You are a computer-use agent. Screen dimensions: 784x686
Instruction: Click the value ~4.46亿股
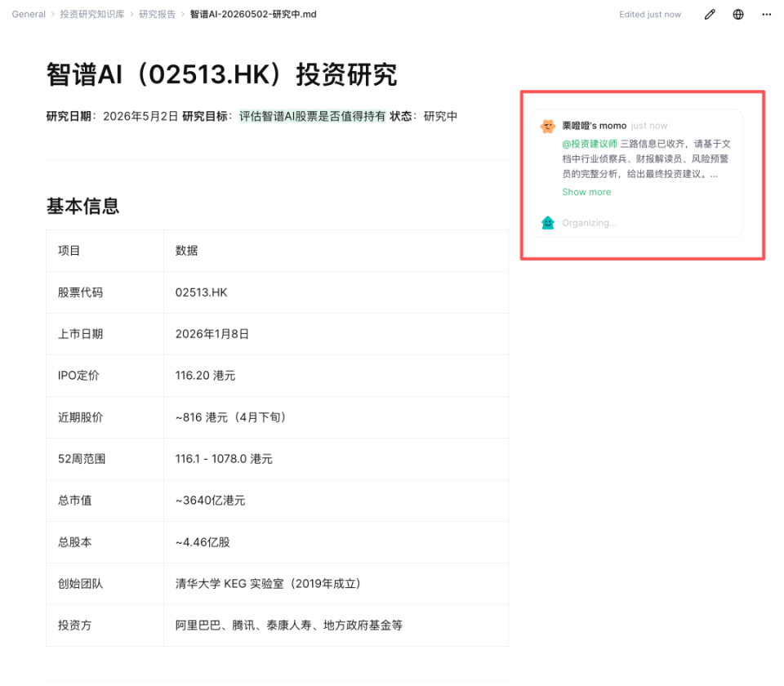[x=203, y=542]
